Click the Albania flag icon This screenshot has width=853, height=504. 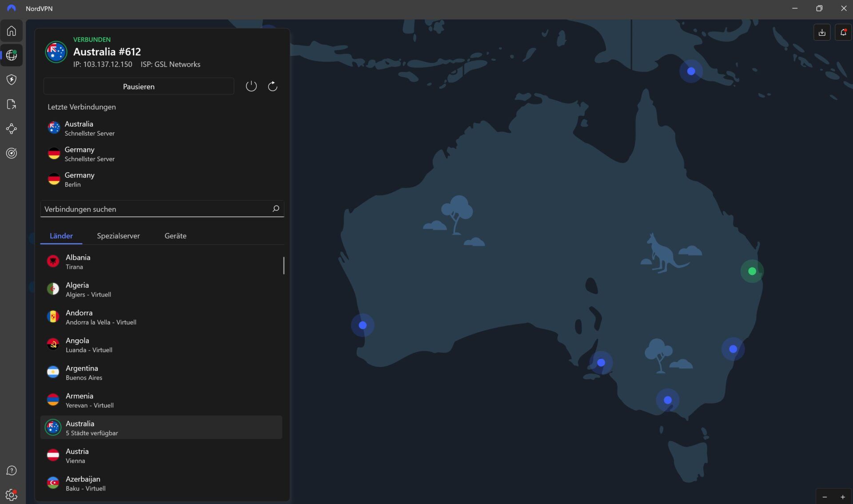coord(53,261)
